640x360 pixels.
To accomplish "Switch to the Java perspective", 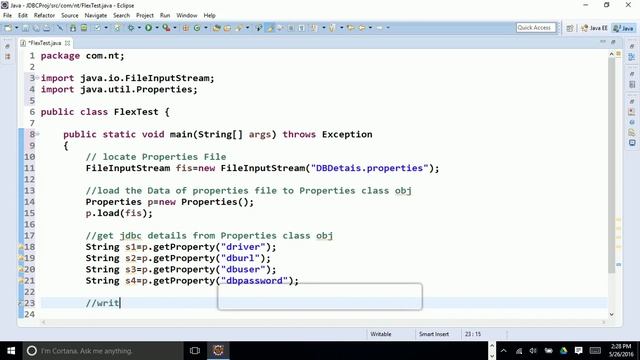I will (x=624, y=28).
